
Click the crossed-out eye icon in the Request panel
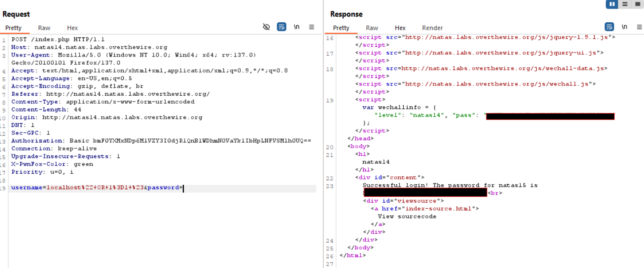pos(267,27)
